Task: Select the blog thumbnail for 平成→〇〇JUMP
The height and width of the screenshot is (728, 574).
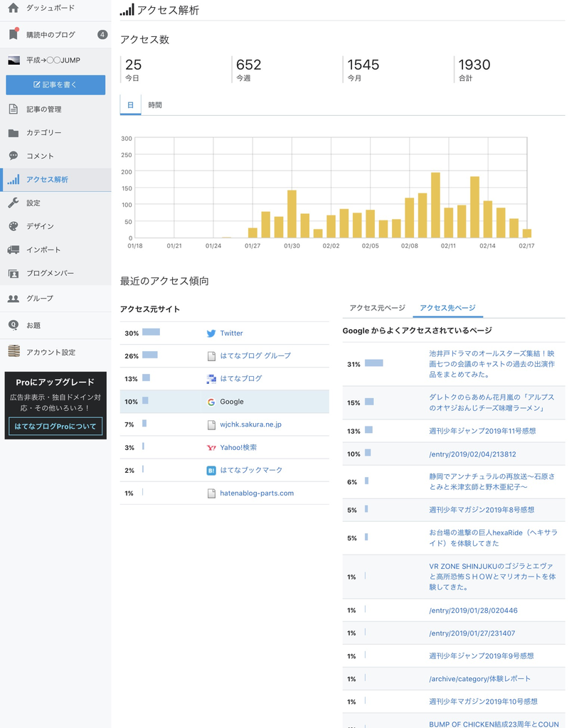Action: point(14,60)
